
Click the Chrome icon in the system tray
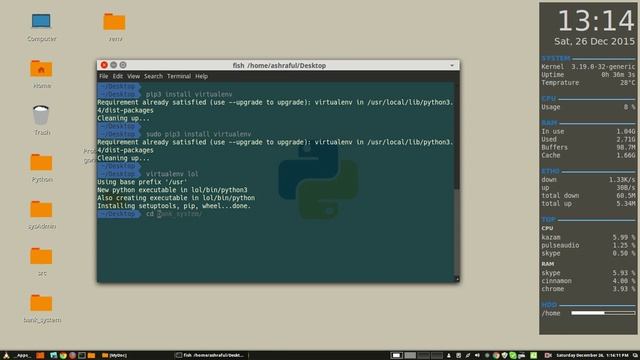[x=496, y=356]
